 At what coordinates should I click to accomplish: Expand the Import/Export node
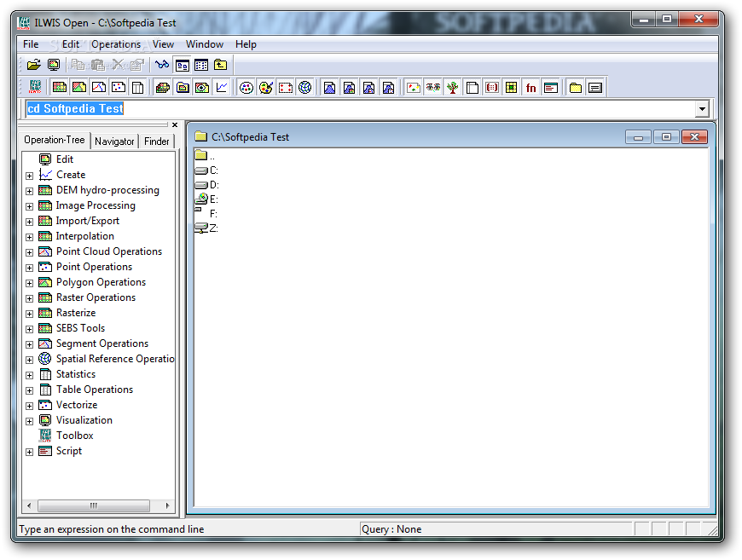point(29,222)
